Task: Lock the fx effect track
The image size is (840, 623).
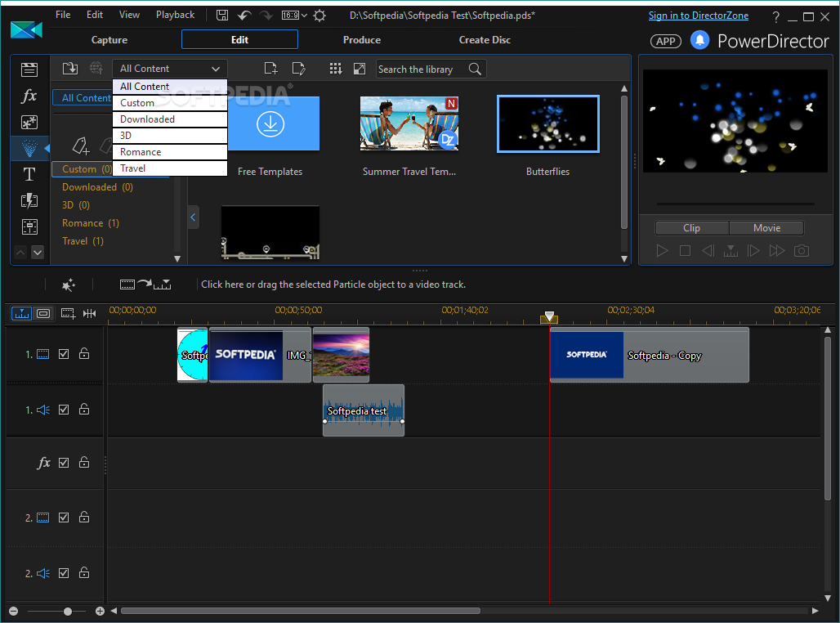Action: click(84, 462)
